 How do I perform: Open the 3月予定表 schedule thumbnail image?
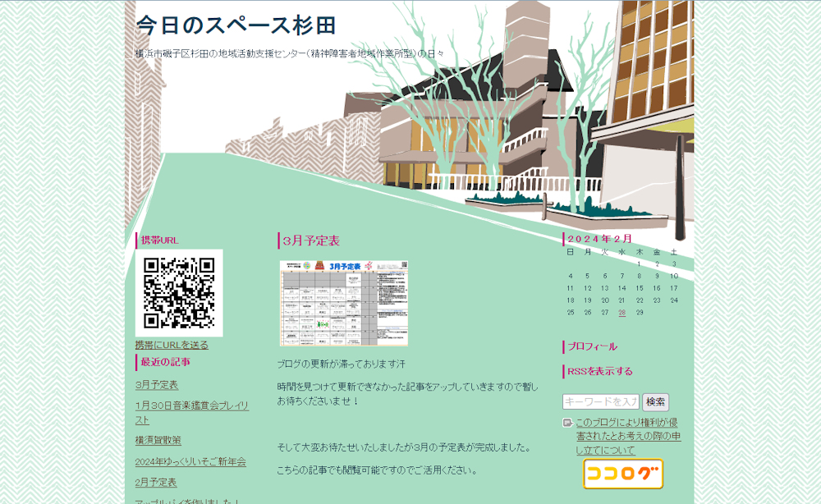[x=343, y=303]
